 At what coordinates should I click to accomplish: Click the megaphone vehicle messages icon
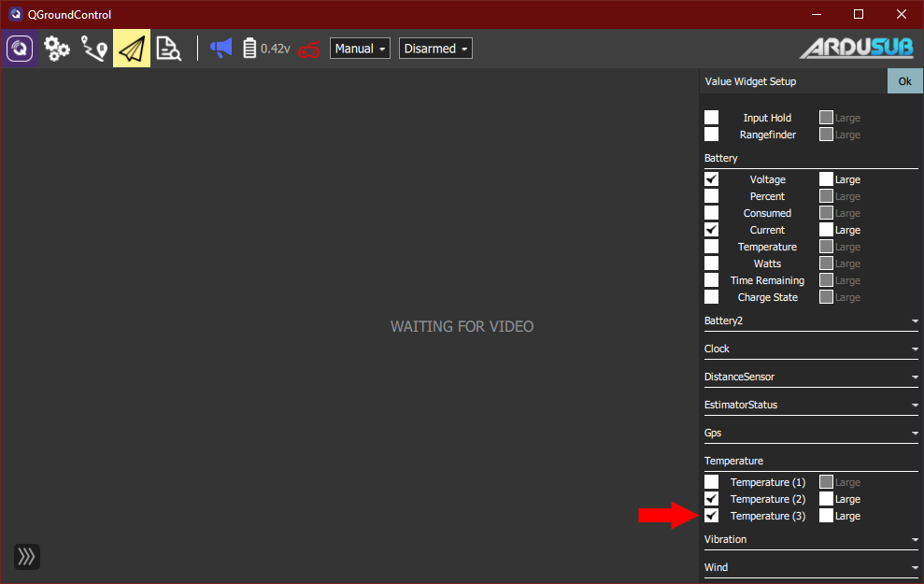(220, 49)
